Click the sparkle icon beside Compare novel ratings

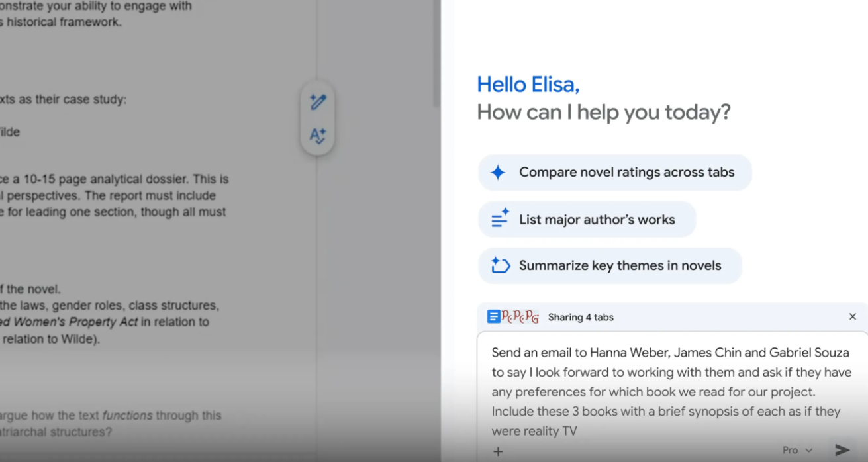[498, 173]
